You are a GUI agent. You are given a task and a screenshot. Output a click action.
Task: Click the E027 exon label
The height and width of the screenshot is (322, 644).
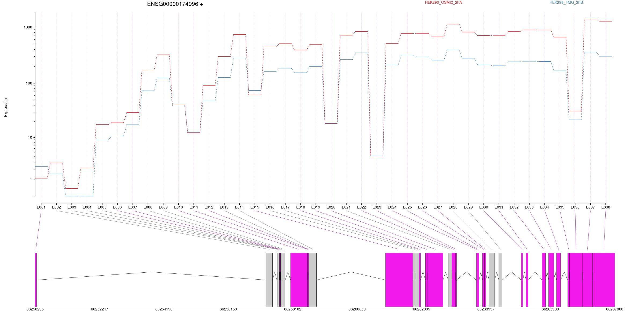[438, 207]
